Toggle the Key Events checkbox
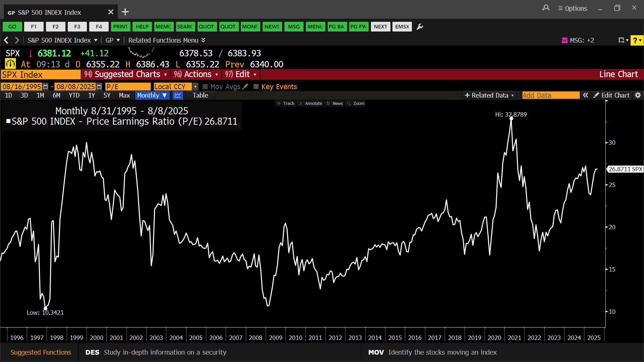Screen dimensions: 644x362 click(x=256, y=86)
